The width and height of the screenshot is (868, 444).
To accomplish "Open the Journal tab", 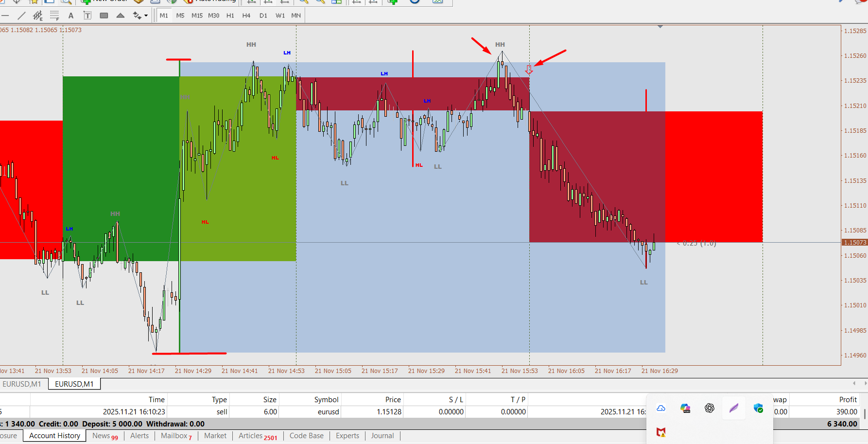I will 382,436.
